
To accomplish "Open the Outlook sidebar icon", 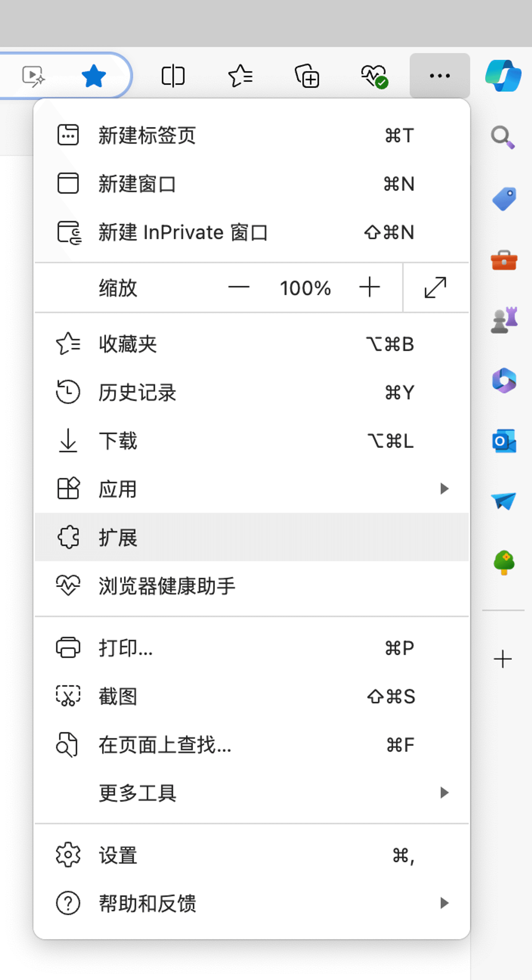I will 504,441.
